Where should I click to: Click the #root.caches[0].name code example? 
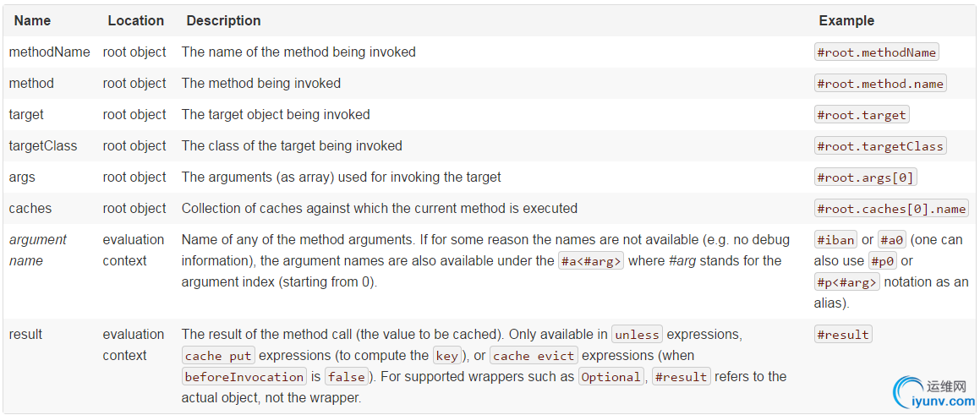[891, 209]
